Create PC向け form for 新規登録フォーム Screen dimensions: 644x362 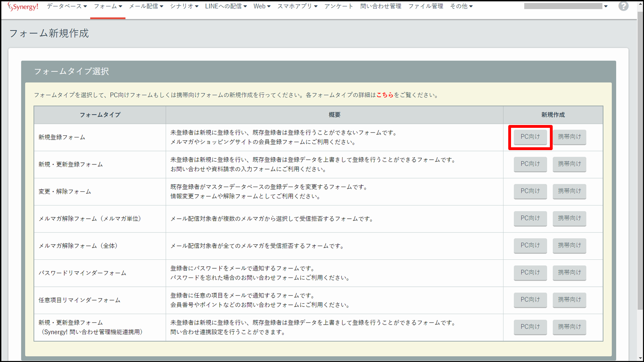pyautogui.click(x=530, y=137)
